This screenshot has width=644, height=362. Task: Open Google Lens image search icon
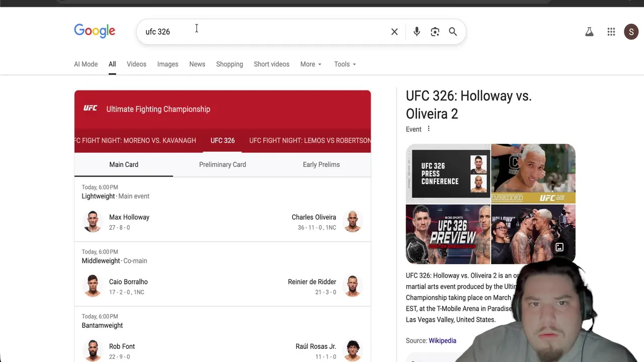pyautogui.click(x=435, y=32)
